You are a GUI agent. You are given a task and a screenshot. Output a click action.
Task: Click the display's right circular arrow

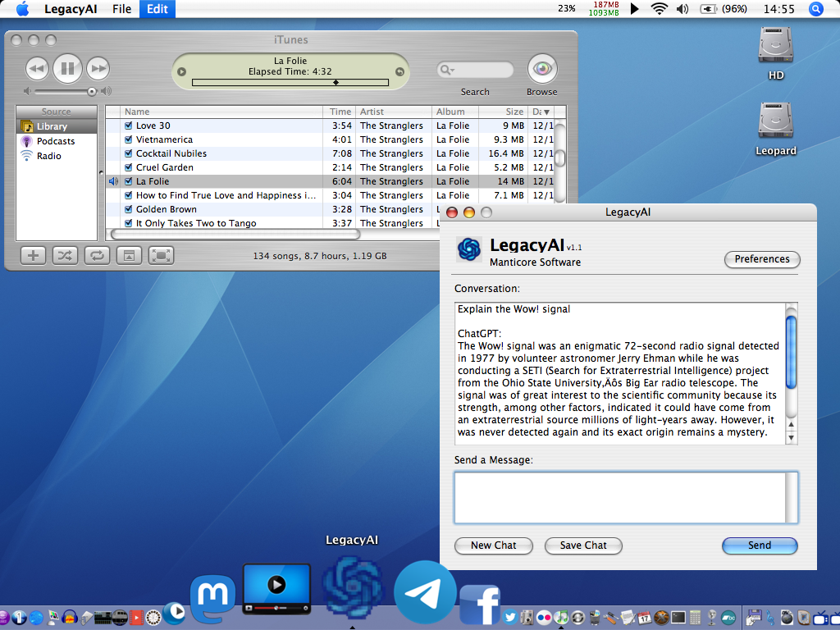399,72
